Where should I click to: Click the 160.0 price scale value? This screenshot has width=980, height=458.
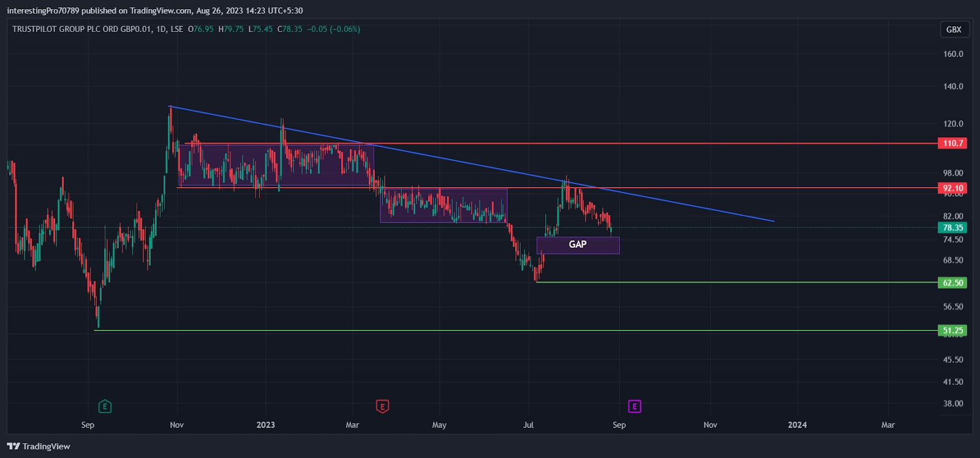[953, 54]
